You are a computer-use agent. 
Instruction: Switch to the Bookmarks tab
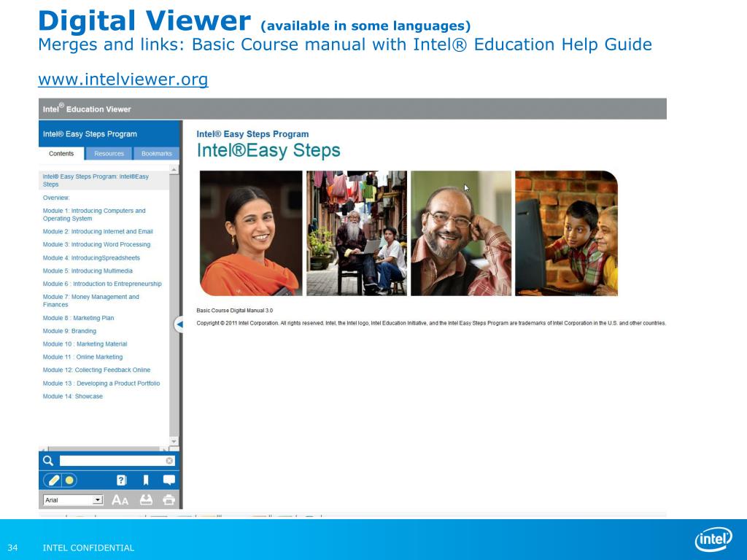pos(156,153)
